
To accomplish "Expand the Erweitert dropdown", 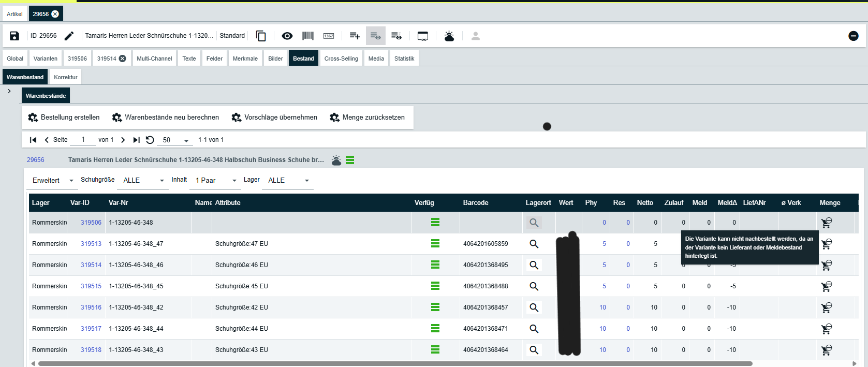I will pyautogui.click(x=52, y=181).
